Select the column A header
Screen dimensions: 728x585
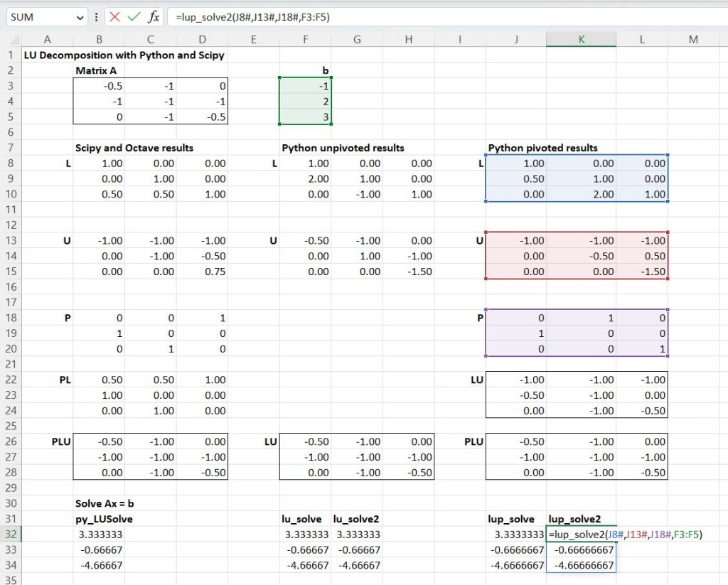pos(47,40)
